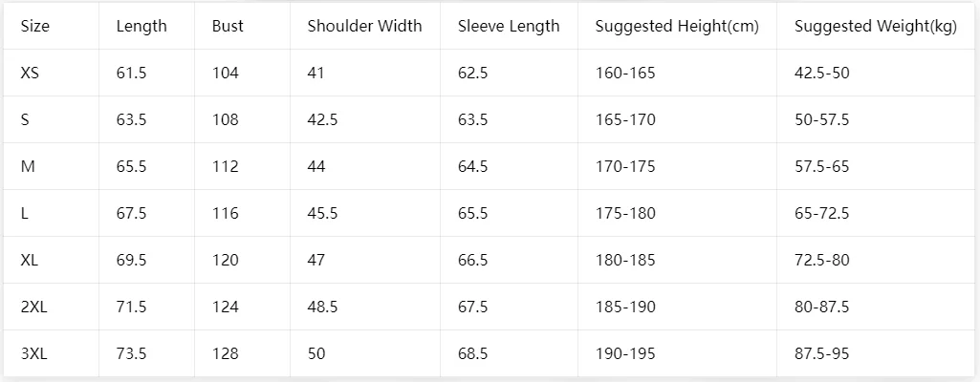The width and height of the screenshot is (980, 382).
Task: Select the Suggested Height(cm) header
Action: coord(677,26)
